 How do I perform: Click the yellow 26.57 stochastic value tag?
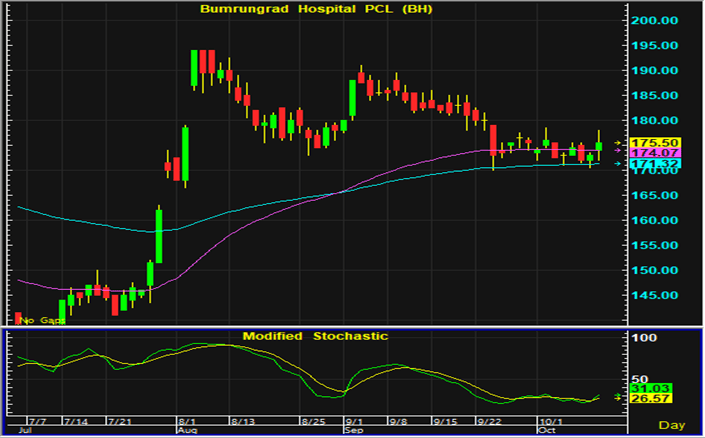[648, 399]
